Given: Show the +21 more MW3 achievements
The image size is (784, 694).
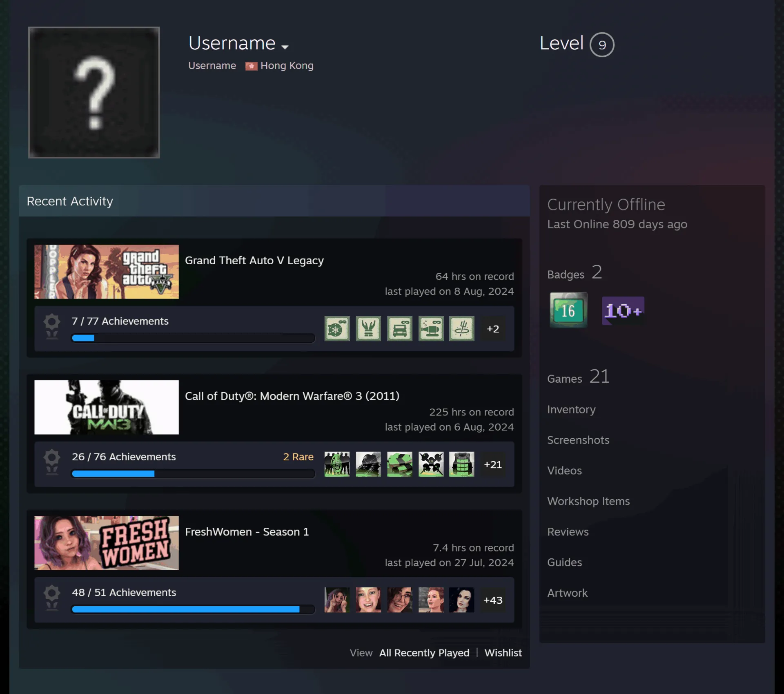Looking at the screenshot, I should click(493, 464).
